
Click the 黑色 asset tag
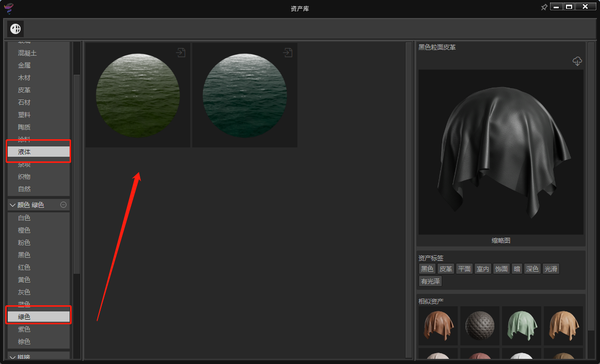point(427,269)
